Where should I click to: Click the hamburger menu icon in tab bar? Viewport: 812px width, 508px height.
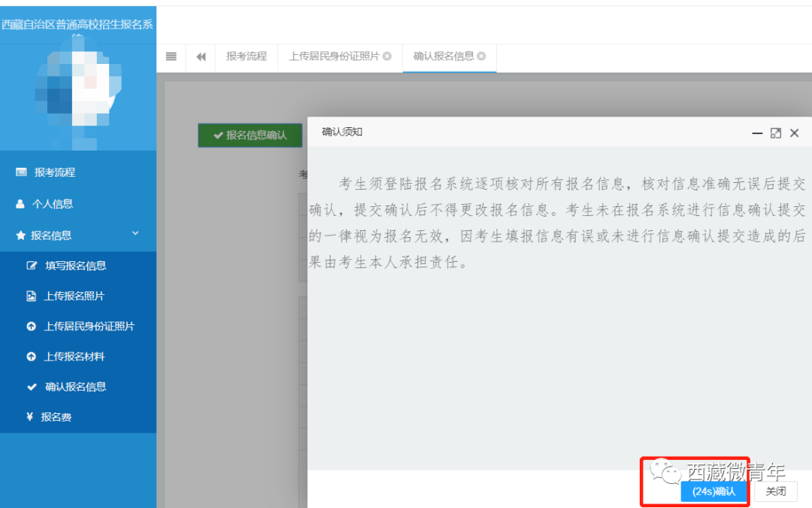(x=171, y=56)
